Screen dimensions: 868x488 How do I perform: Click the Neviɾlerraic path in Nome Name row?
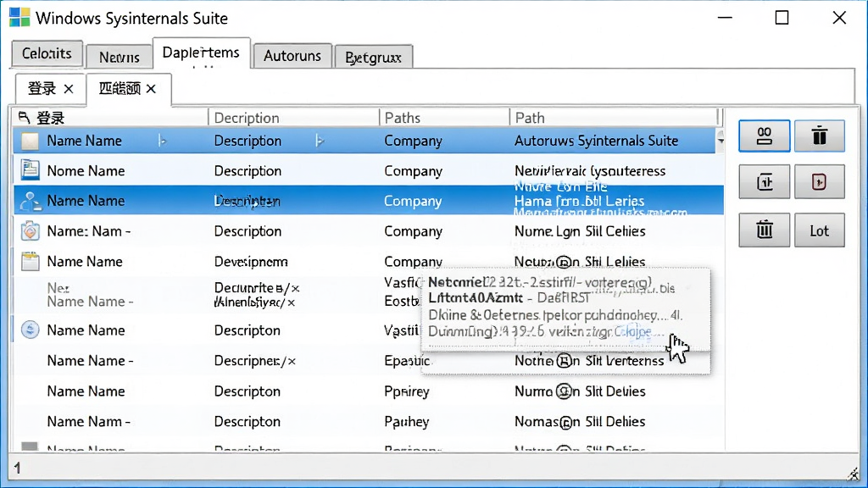click(x=590, y=170)
